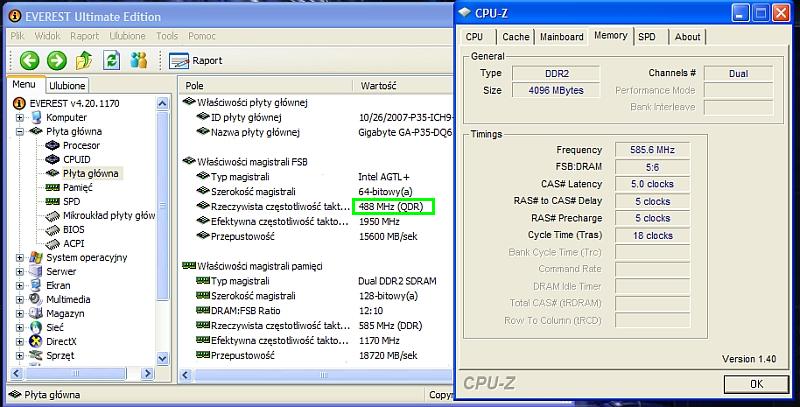Collapse the Płyta główna parent tree node
Image resolution: width=800 pixels, height=407 pixels.
tap(20, 131)
